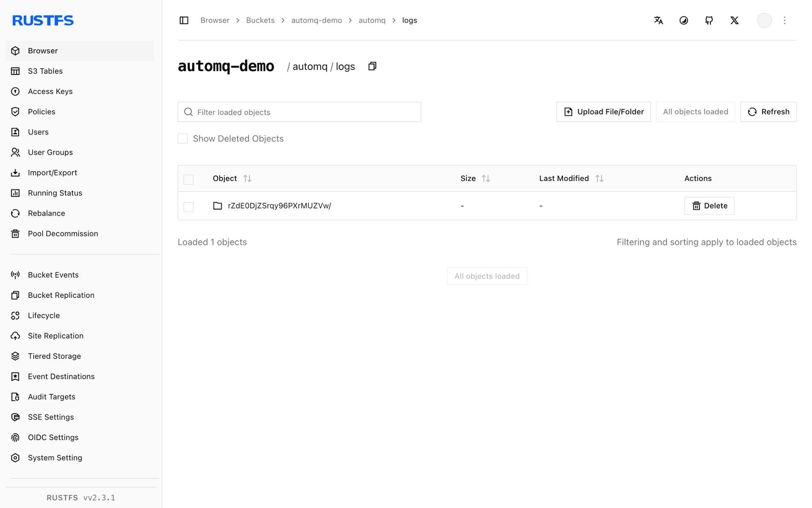Focus the Filter loaded objects field
Screen dimensions: 812x508
[x=299, y=112]
